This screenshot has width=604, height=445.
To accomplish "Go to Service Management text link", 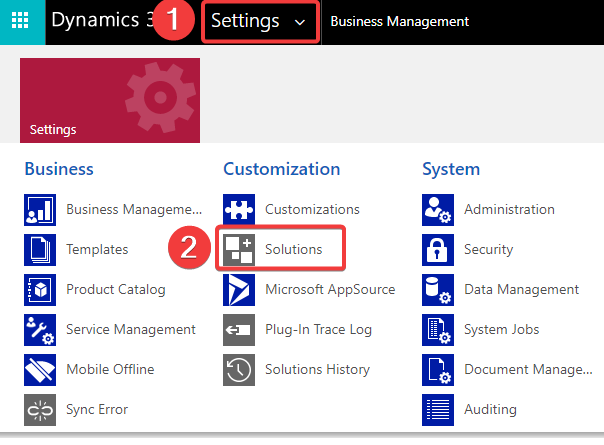I will click(131, 330).
